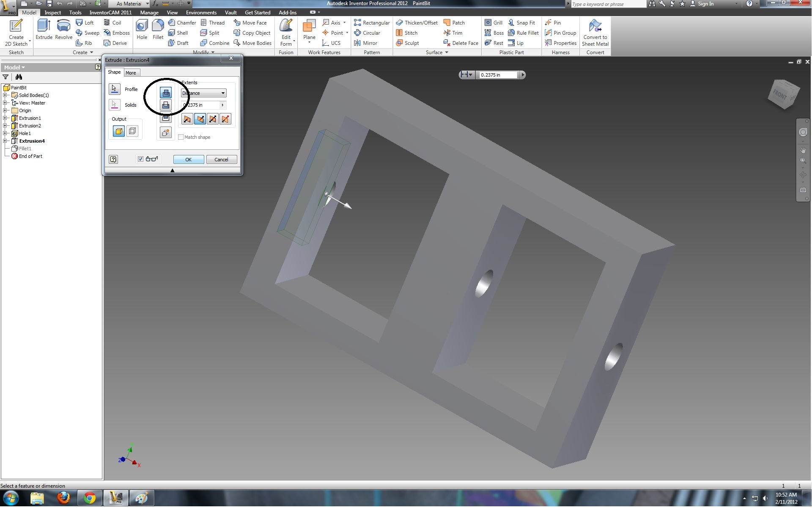Choose Solid output type
The height and width of the screenshot is (508, 812).
point(119,131)
